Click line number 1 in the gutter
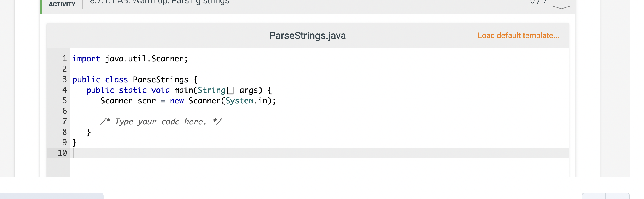This screenshot has height=199, width=644. (64, 59)
